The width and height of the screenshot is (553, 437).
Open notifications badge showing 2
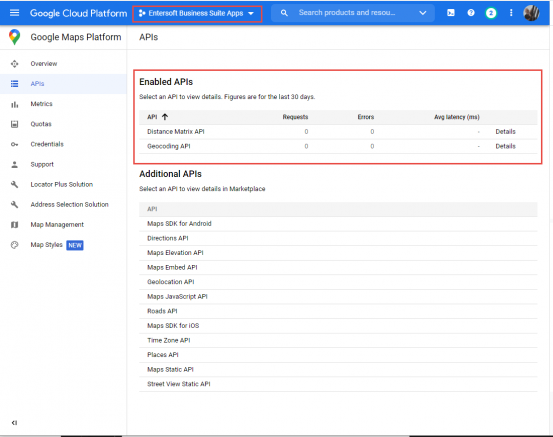(491, 13)
